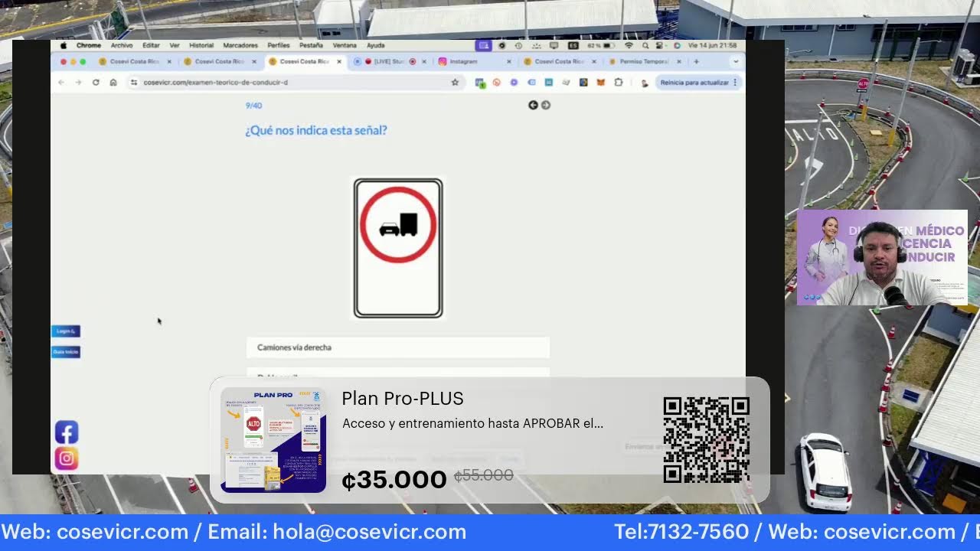Click the Plan Pro thumbnail image

pyautogui.click(x=273, y=440)
